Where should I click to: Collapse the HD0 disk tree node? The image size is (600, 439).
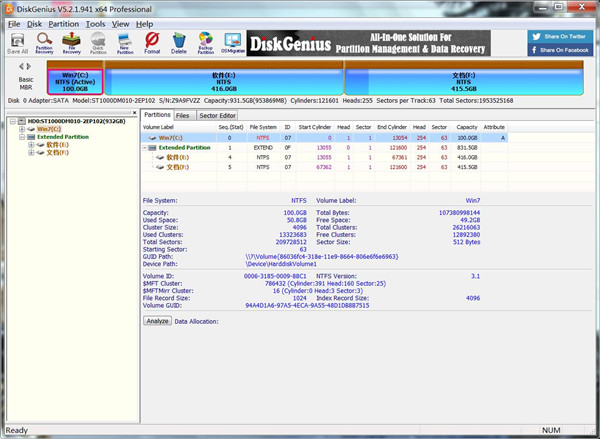(x=13, y=121)
